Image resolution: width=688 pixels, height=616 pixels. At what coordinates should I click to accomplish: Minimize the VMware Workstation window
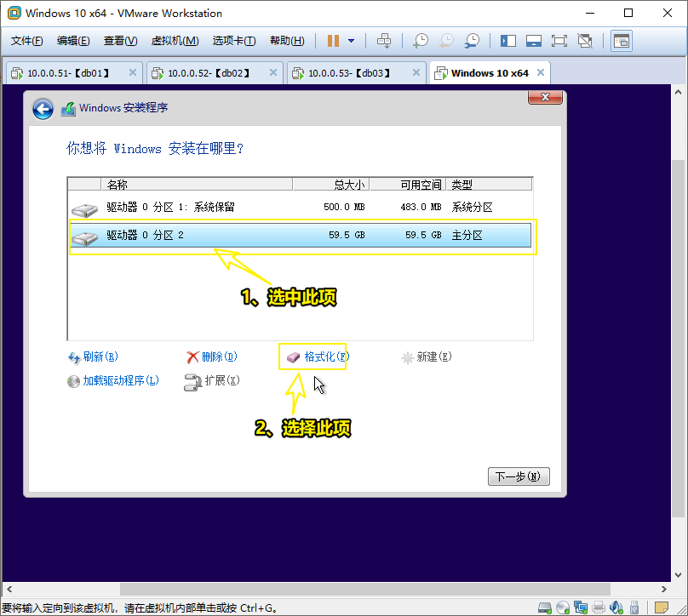coord(590,13)
